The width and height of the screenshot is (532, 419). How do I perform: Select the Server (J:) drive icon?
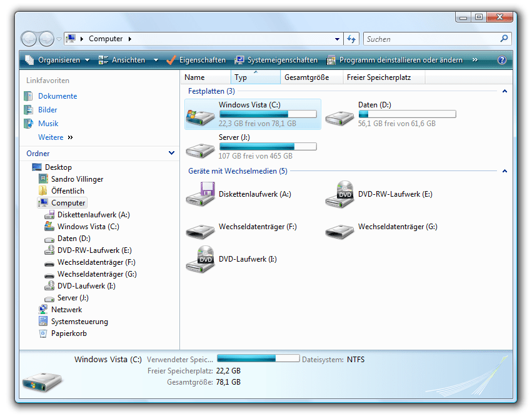(201, 149)
